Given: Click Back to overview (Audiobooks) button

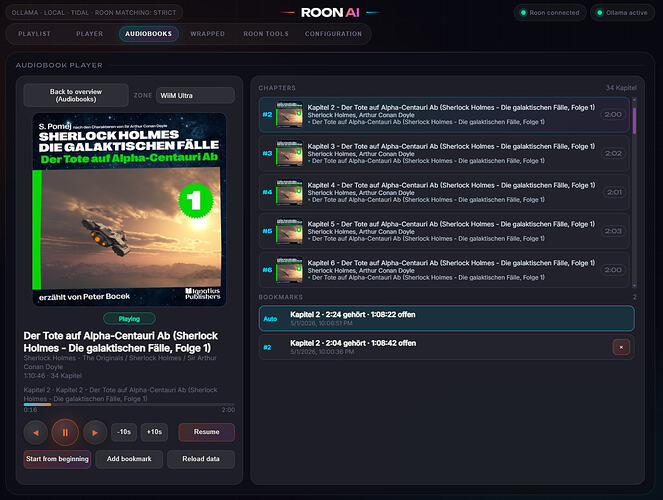Looking at the screenshot, I should (76, 95).
